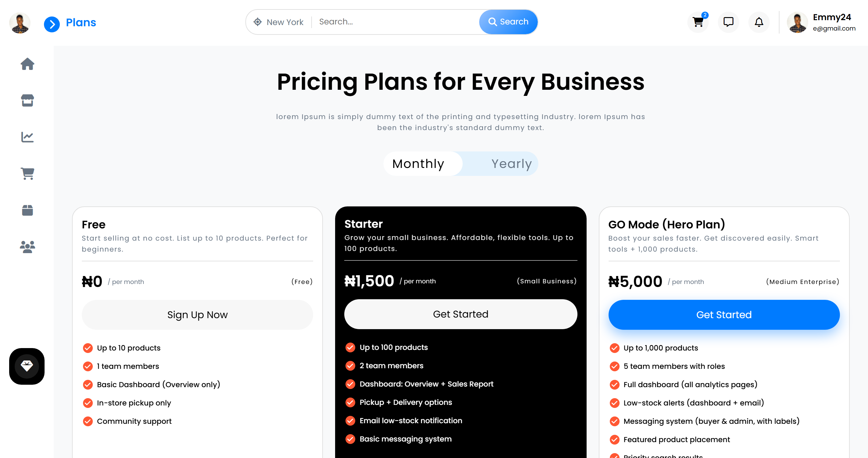Get Started with the Starter plan
The width and height of the screenshot is (868, 458).
pos(460,314)
